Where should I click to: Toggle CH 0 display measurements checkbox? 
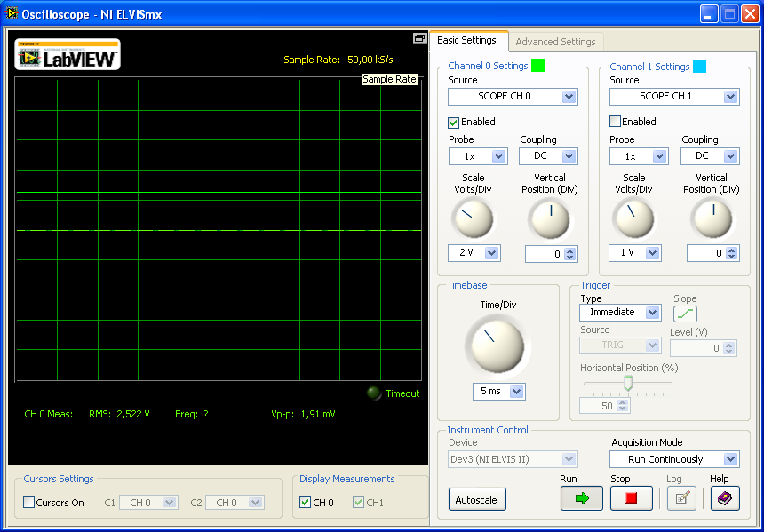point(305,503)
